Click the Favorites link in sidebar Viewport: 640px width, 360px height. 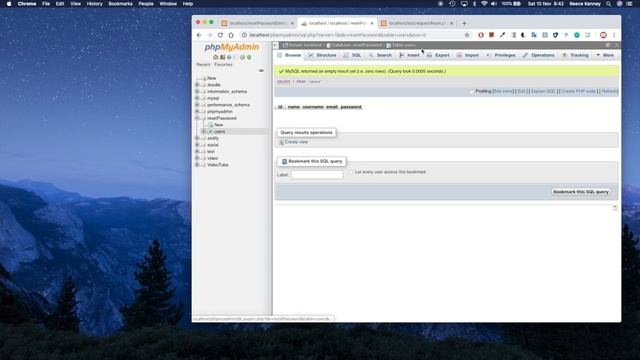coord(223,64)
